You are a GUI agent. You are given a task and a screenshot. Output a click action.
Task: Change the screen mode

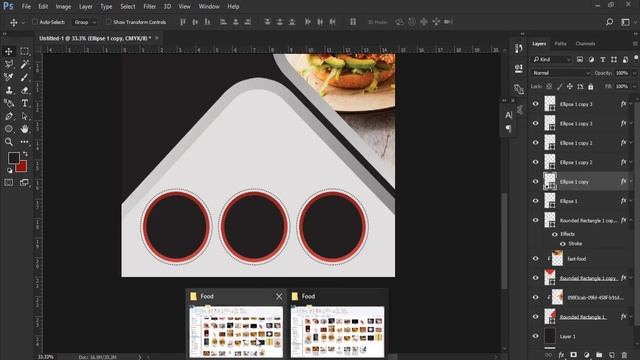coord(24,182)
